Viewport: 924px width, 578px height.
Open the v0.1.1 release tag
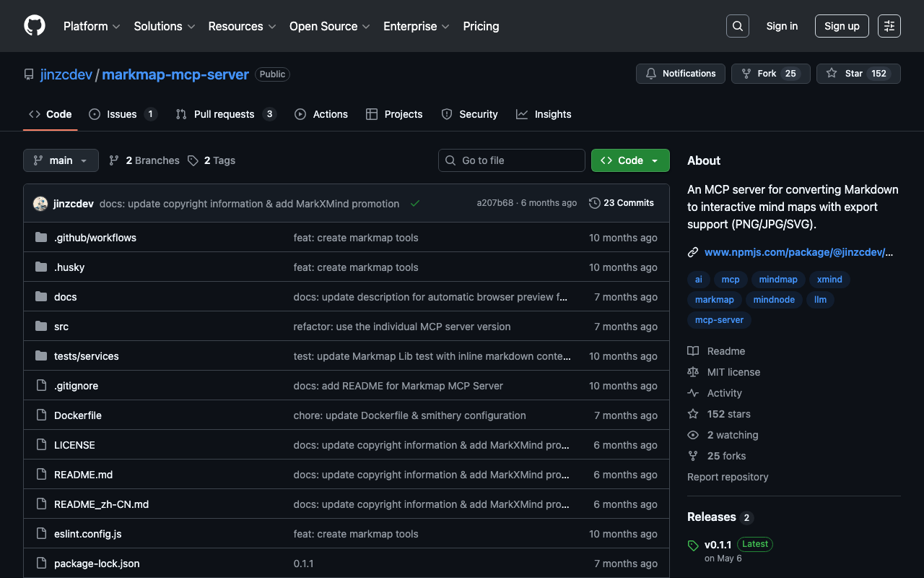(718, 544)
